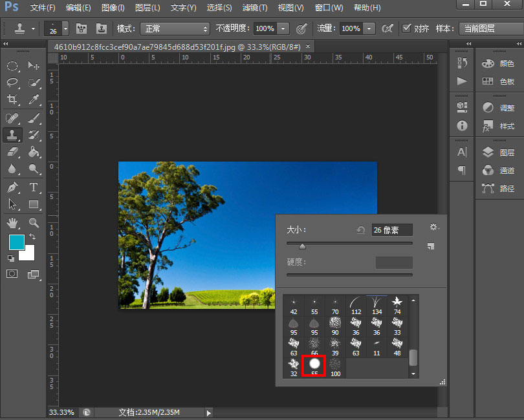Select the Horizontal Type tool
Image resolution: width=524 pixels, height=420 pixels.
34,187
